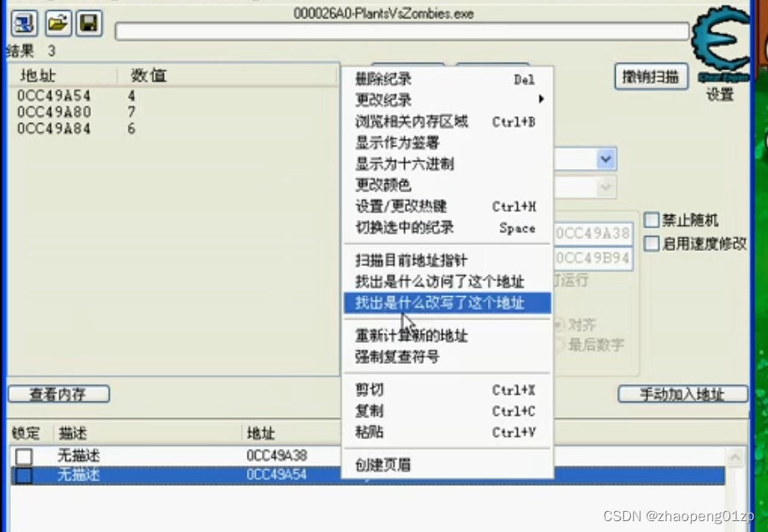768x532 pixels.
Task: Toggle the lock checkbox on the first 无描述 row
Action: coord(24,454)
